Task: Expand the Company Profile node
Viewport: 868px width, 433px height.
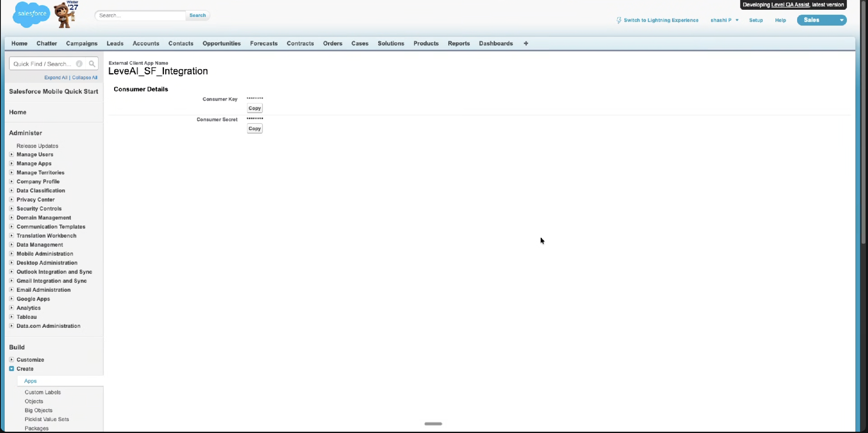Action: point(11,182)
